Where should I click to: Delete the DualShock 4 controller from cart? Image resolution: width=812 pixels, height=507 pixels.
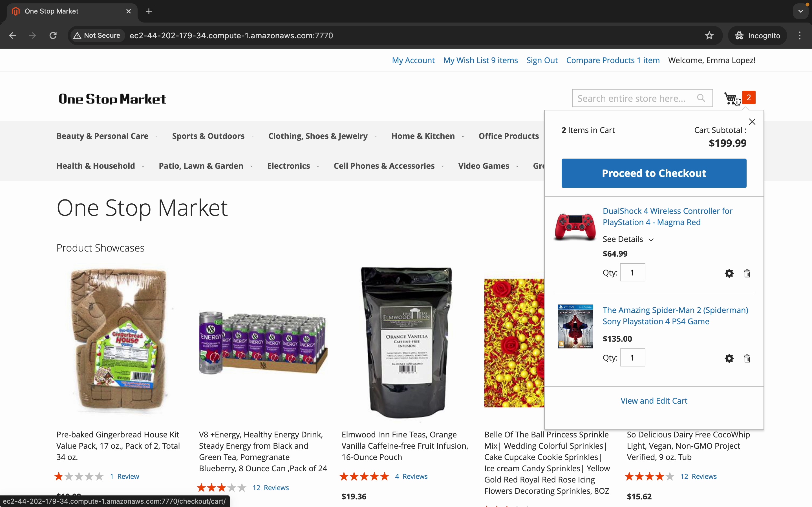click(747, 273)
